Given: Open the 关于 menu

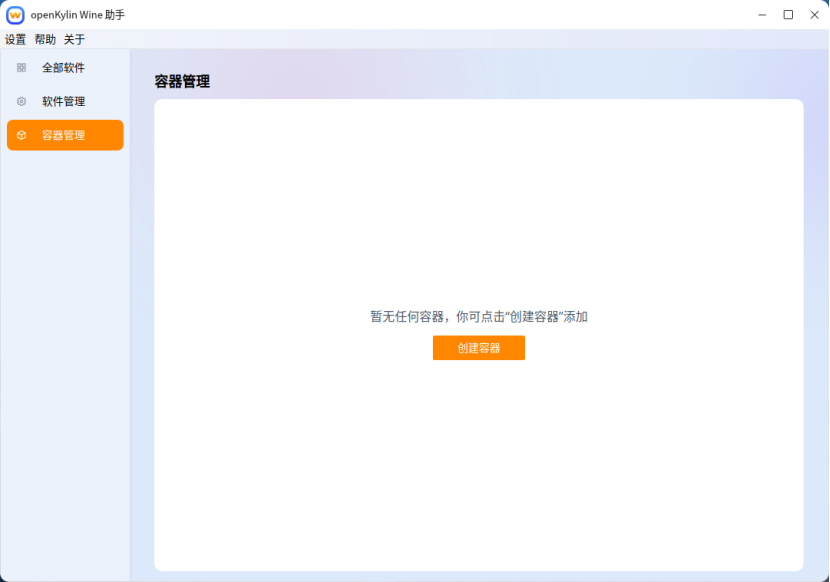Looking at the screenshot, I should point(74,39).
